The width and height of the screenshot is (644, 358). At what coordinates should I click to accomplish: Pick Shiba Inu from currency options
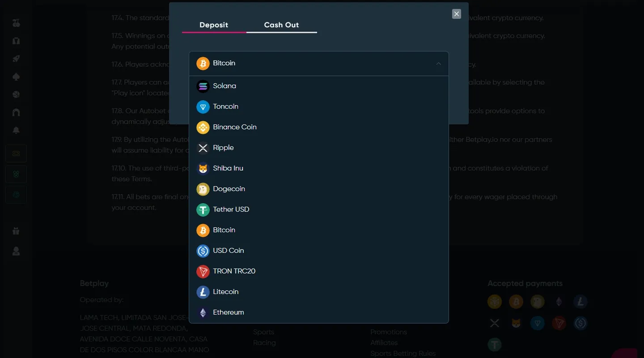[x=319, y=168]
